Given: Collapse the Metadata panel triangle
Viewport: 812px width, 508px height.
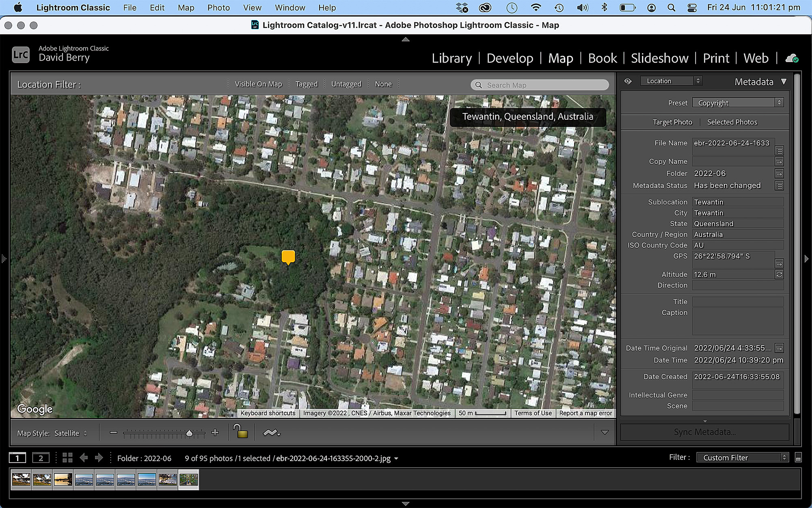Looking at the screenshot, I should tap(784, 82).
